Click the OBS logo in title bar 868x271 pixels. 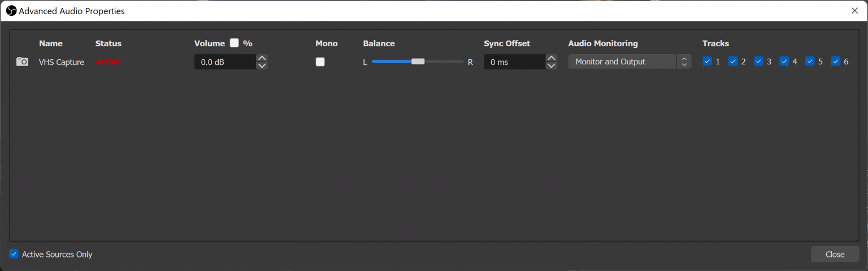click(x=11, y=11)
